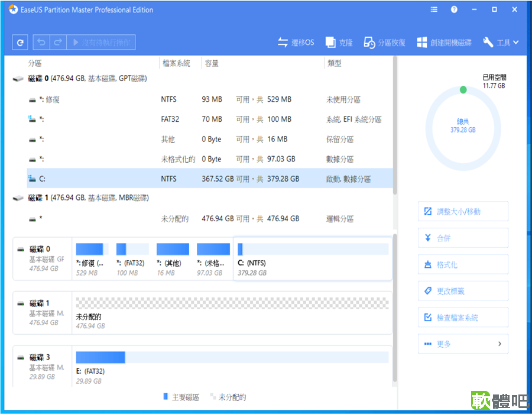532x414 pixels.
Task: Click the Merge (合併) button
Action: click(463, 238)
